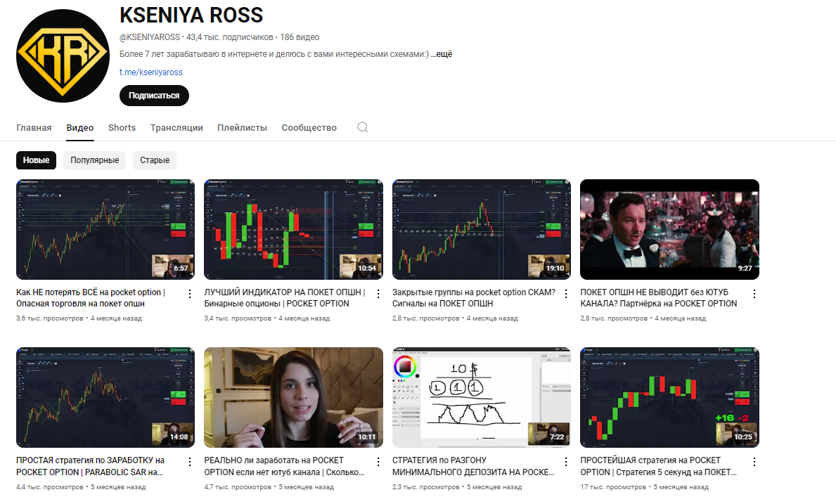Open the channel search magnifier icon
Screen dimensions: 836x504
click(x=363, y=127)
